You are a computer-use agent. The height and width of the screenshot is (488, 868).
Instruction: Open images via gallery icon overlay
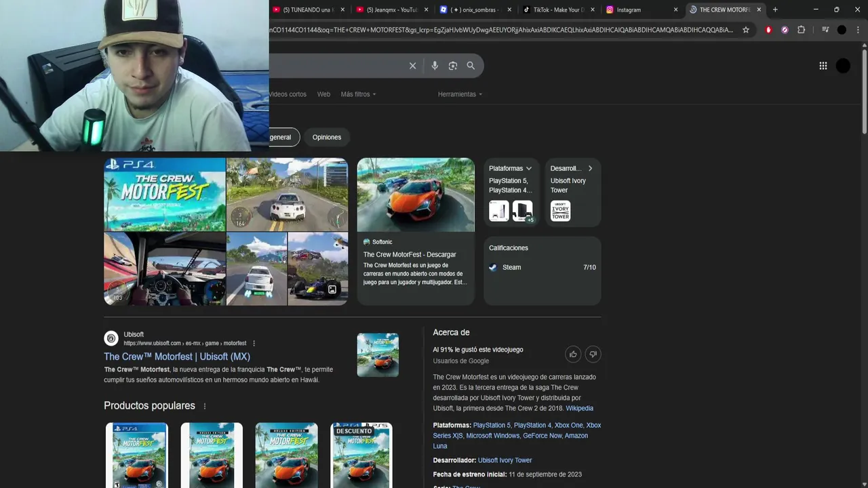tap(332, 289)
